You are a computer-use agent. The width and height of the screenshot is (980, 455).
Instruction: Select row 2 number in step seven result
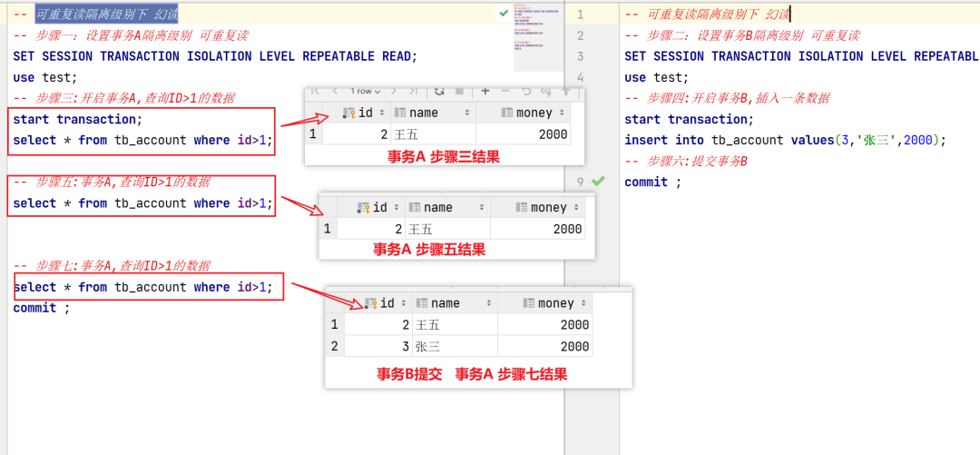[334, 346]
